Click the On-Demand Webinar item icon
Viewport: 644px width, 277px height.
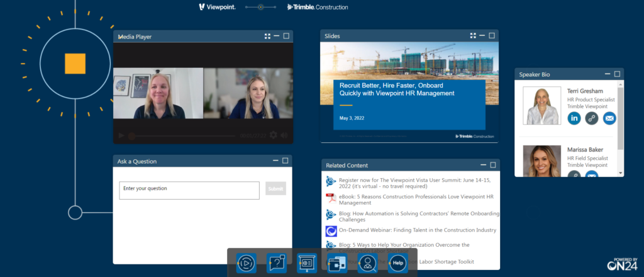tap(331, 232)
